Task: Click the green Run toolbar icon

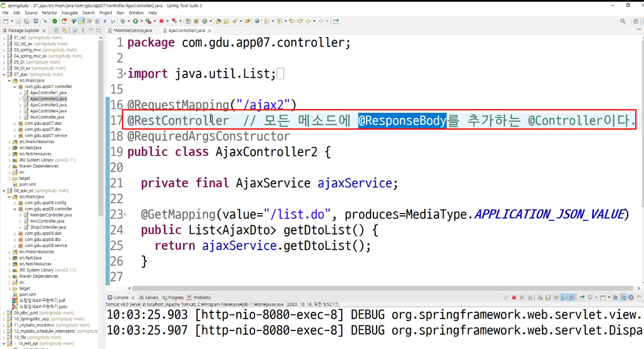Action: point(135,21)
